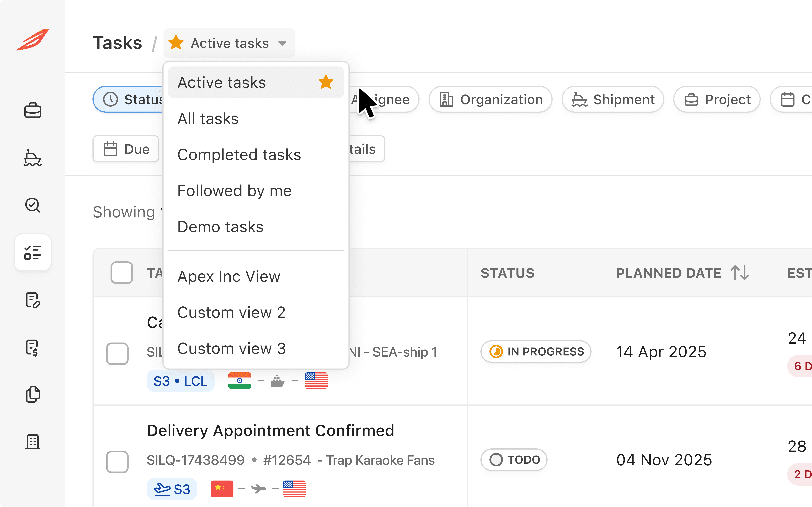Screen dimensions: 812x507
Task: Open the Shipment filter dropdown
Action: pyautogui.click(x=613, y=100)
